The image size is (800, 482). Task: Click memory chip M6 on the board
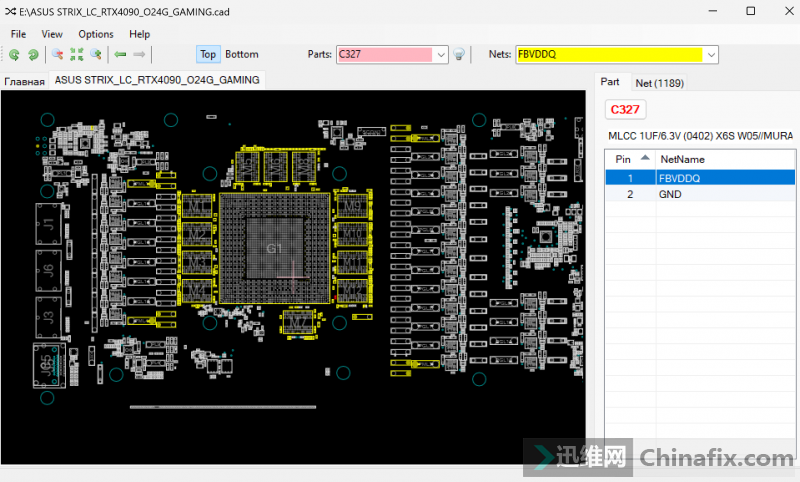pyautogui.click(x=276, y=167)
